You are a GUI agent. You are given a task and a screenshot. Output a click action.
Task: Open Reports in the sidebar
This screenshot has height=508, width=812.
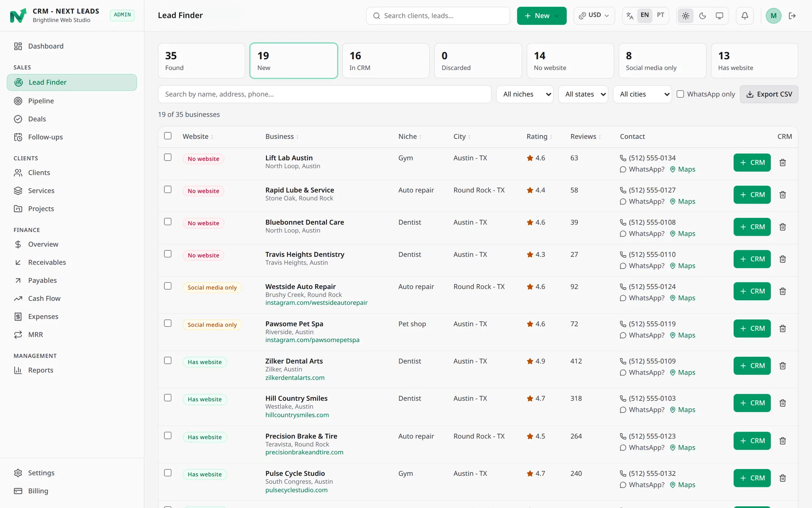pyautogui.click(x=72, y=370)
